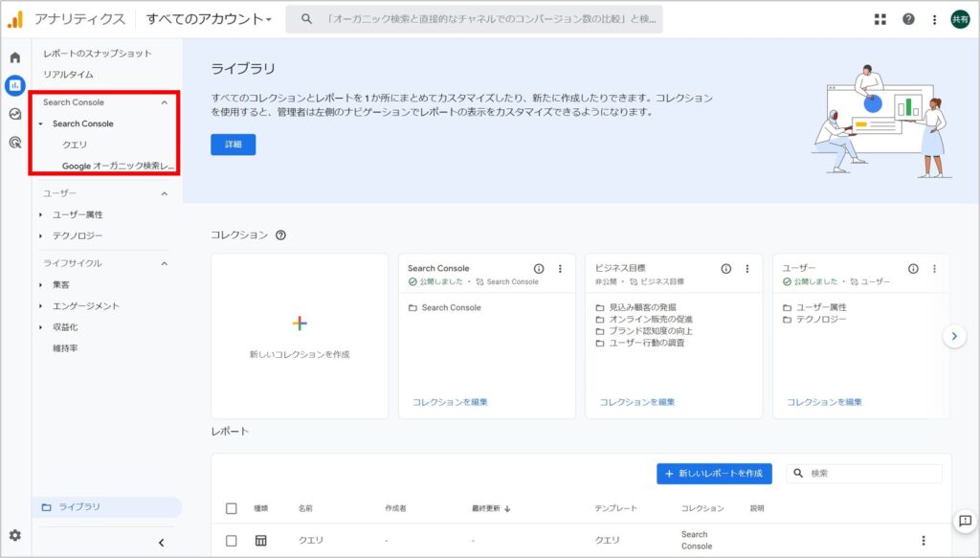This screenshot has width=980, height=558.
Task: Click the blue 詳細 button
Action: 234,145
